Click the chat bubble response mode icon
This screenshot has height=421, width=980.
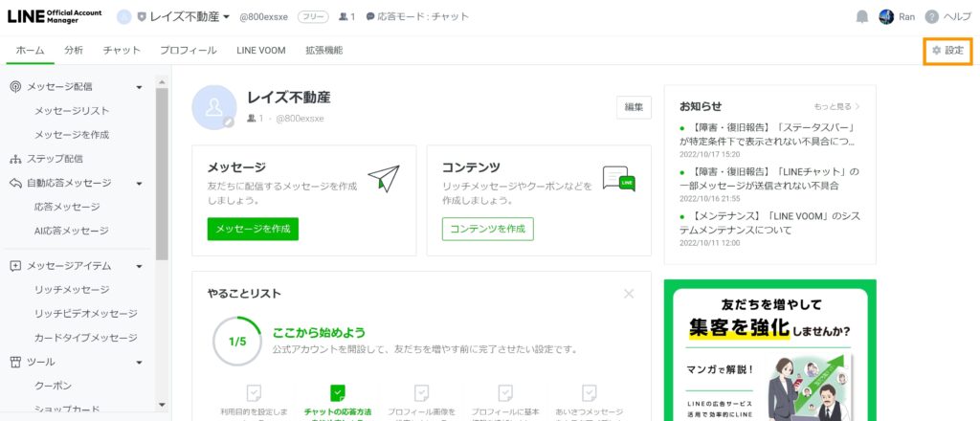pos(370,17)
